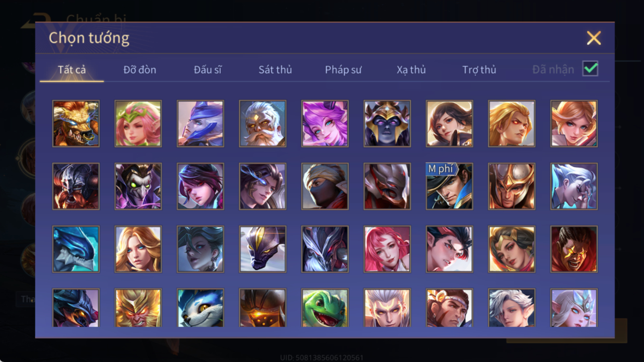Pick the red-skinned glowing-eyed hero
This screenshot has width=644, height=362.
coord(574,249)
